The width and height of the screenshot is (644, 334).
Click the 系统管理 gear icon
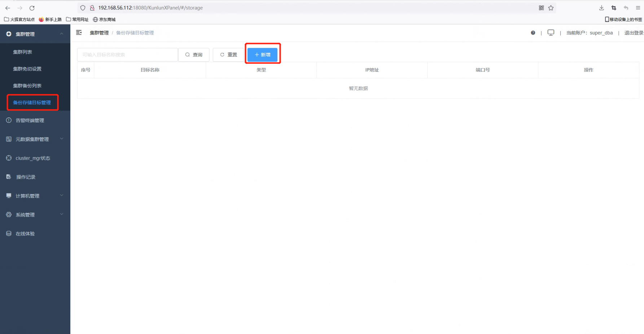click(x=9, y=214)
